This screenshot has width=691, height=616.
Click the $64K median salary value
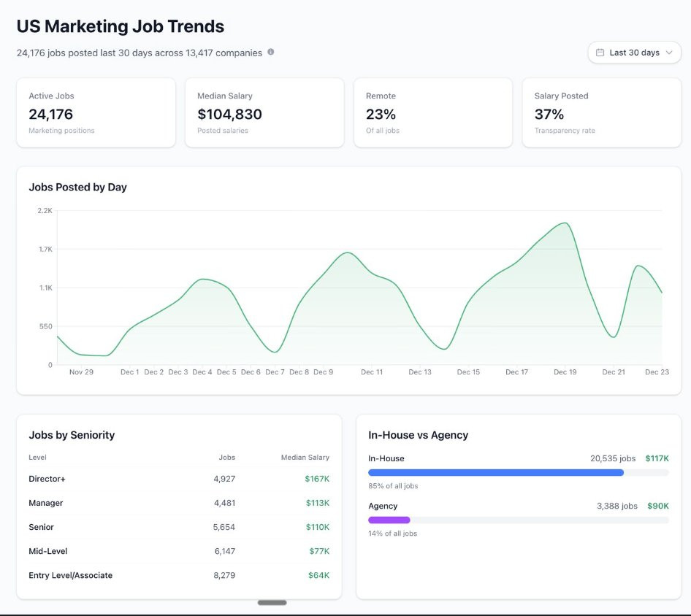coord(318,575)
